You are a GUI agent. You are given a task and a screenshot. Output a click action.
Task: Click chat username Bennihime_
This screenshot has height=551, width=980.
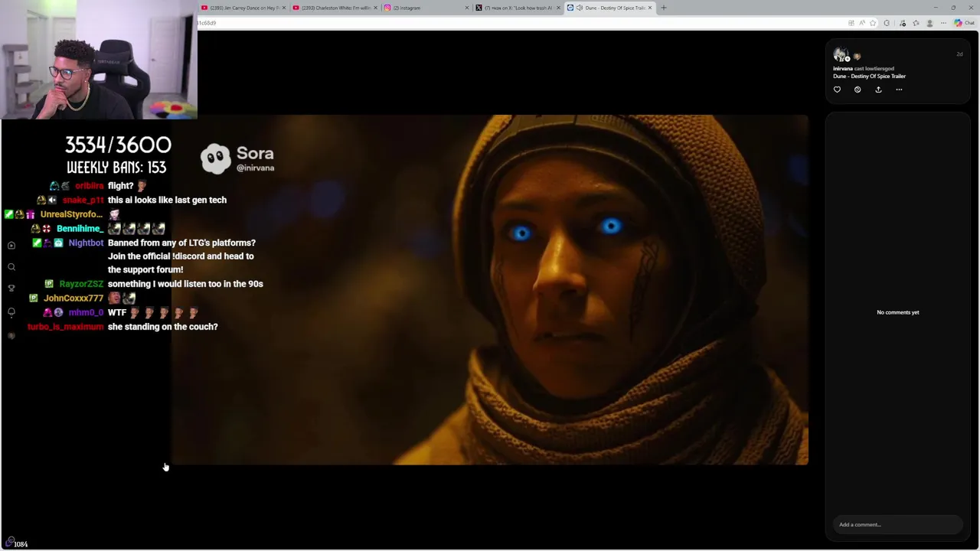tap(80, 229)
